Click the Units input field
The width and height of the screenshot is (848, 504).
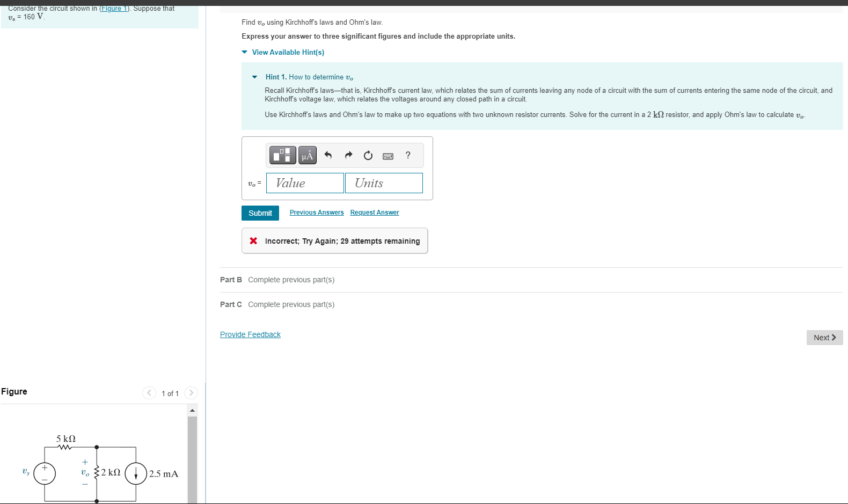384,183
